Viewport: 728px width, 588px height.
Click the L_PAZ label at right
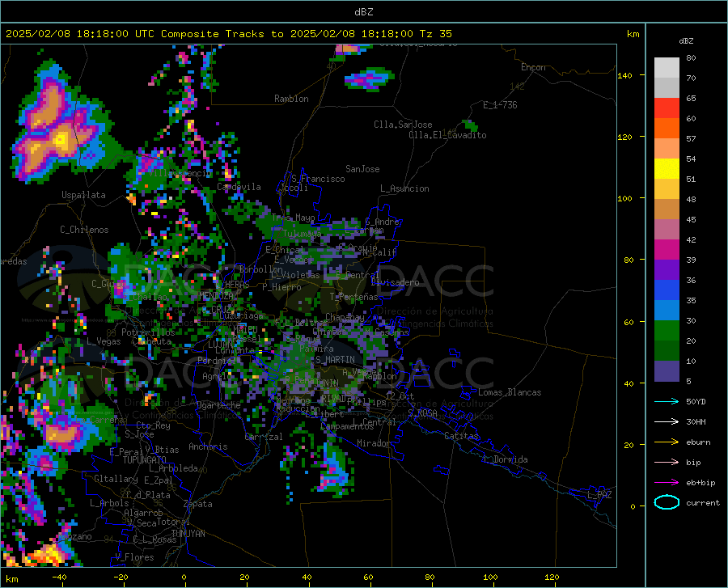click(600, 495)
